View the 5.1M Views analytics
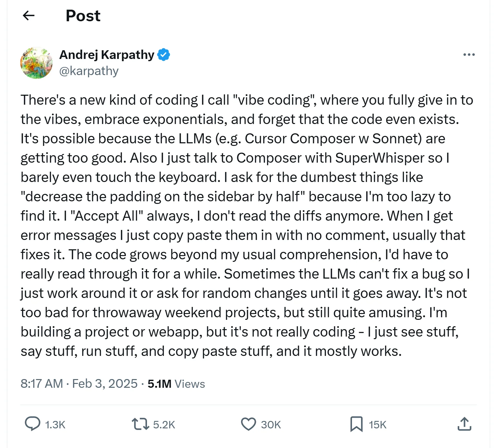 pos(176,384)
